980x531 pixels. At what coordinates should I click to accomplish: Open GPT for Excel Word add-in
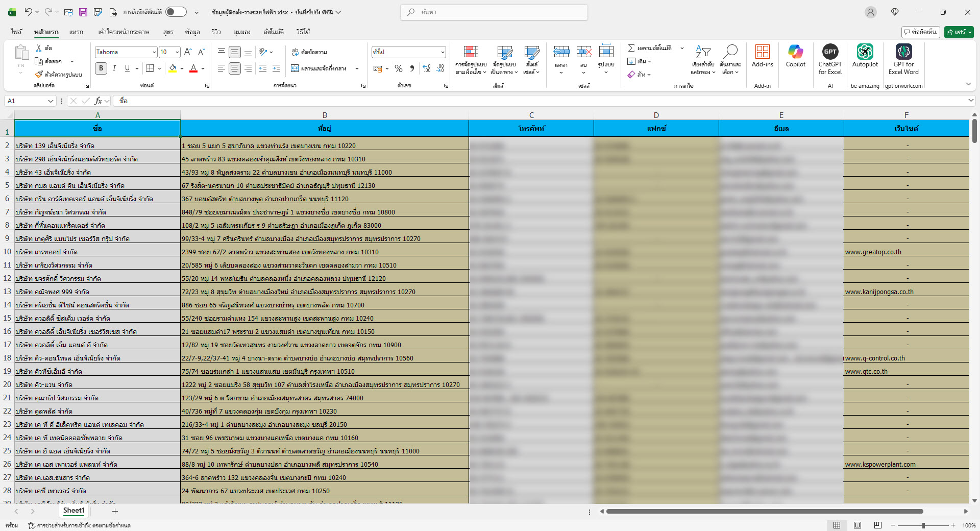click(x=903, y=56)
